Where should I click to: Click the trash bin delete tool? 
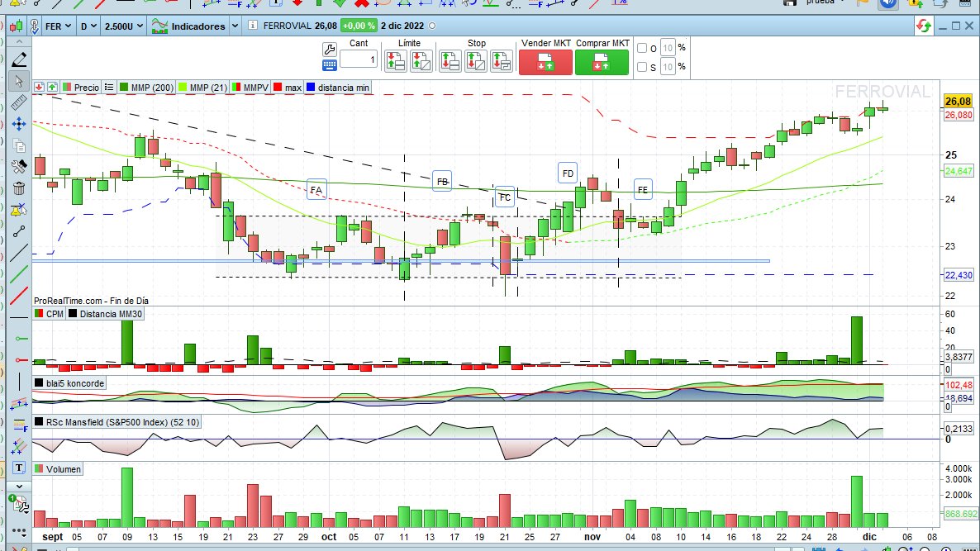[x=19, y=188]
